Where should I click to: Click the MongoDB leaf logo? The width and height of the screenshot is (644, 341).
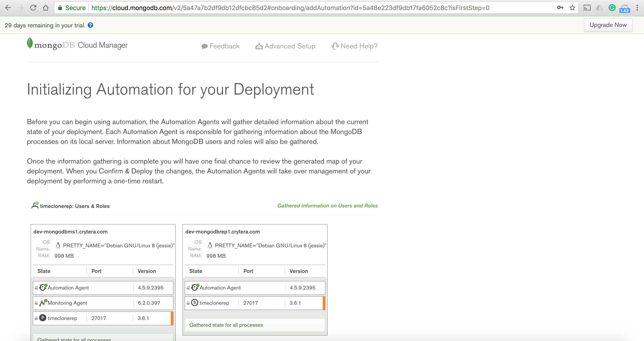coord(30,43)
